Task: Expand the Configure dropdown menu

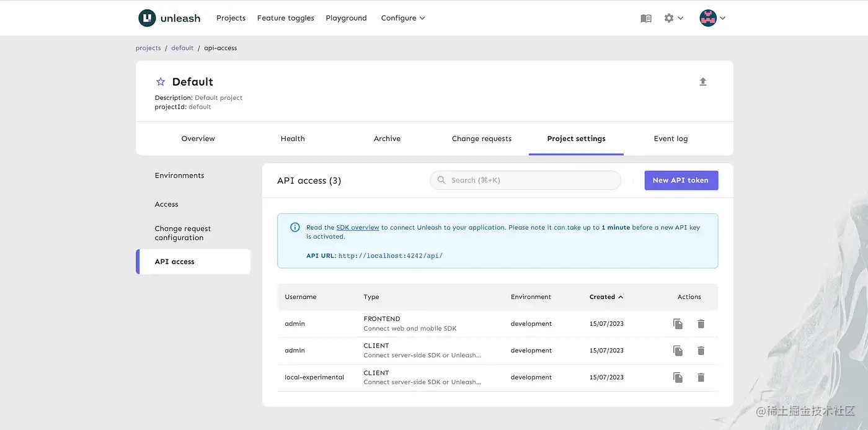Action: pos(403,18)
